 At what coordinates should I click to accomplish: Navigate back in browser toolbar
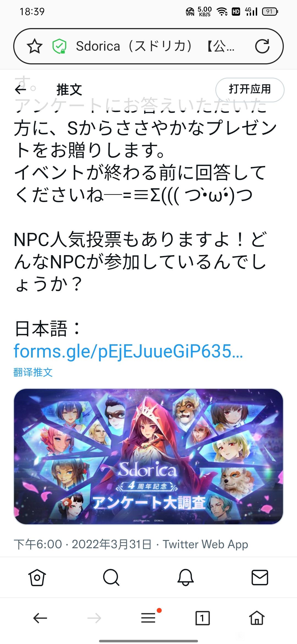(40, 618)
